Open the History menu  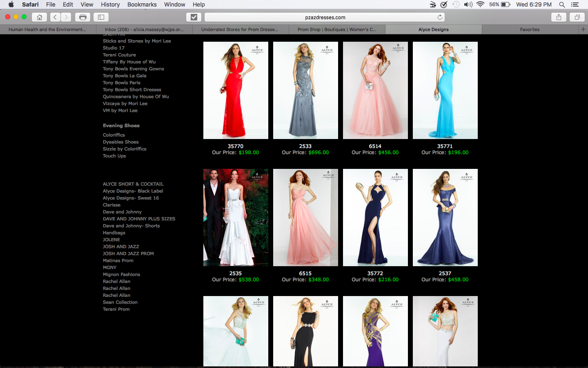tap(110, 4)
